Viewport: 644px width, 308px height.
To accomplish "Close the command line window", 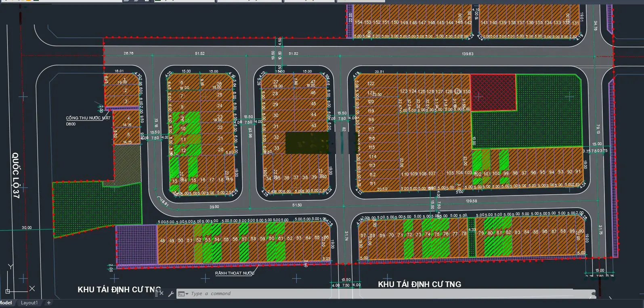I will coord(161,293).
